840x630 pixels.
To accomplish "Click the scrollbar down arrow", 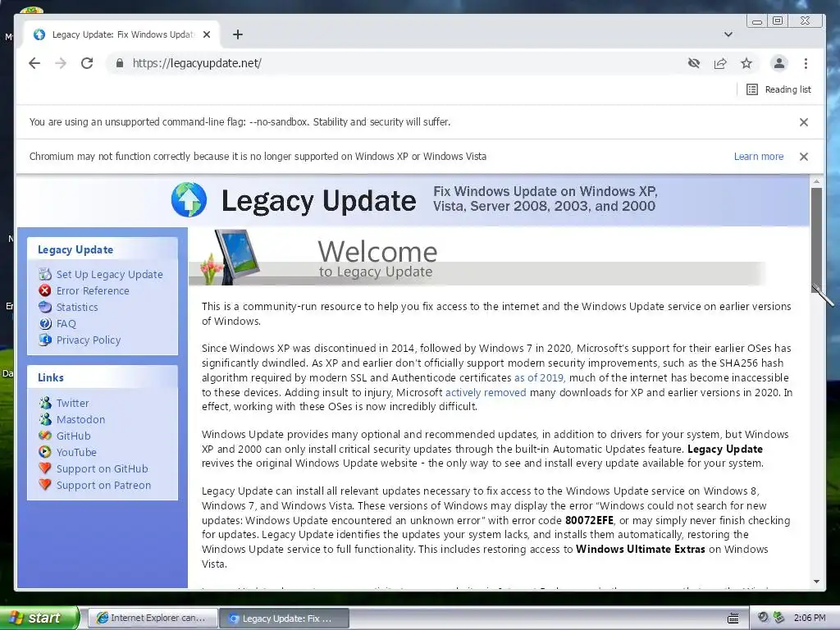I will point(816,582).
